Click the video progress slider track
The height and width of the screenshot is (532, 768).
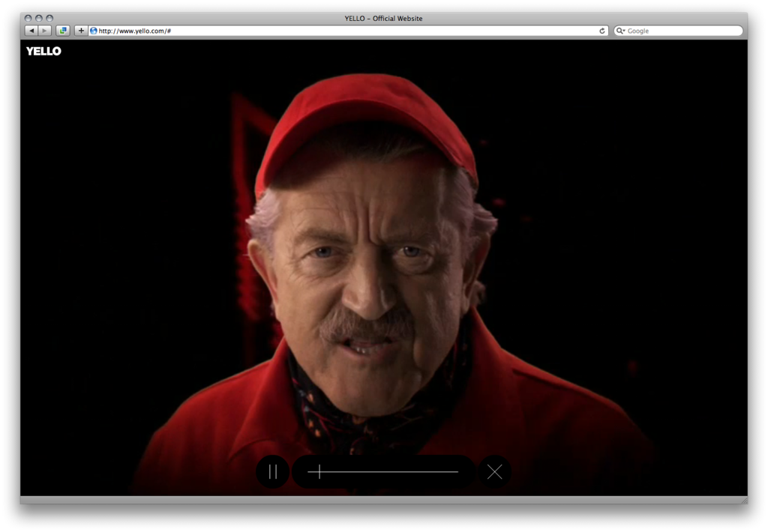click(x=383, y=472)
